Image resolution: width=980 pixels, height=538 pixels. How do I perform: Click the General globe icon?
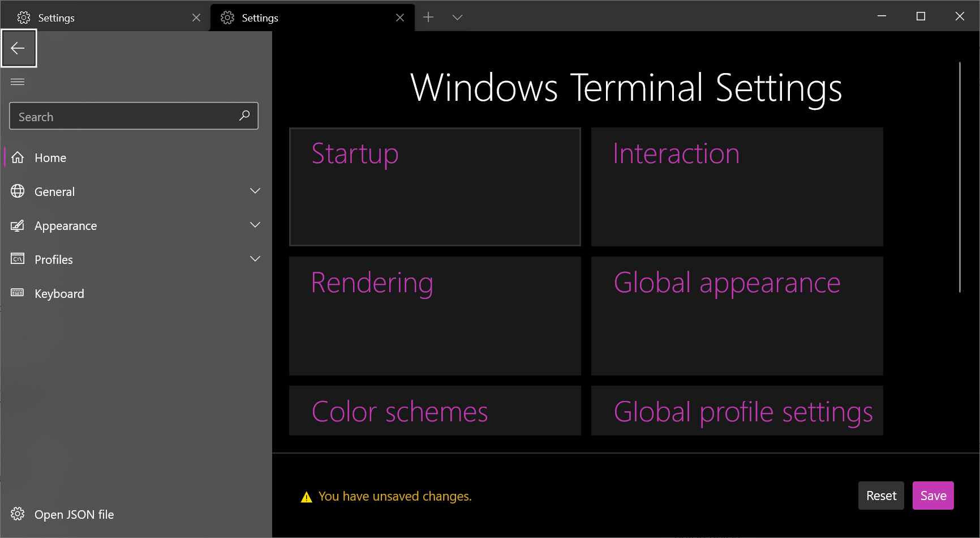tap(18, 191)
